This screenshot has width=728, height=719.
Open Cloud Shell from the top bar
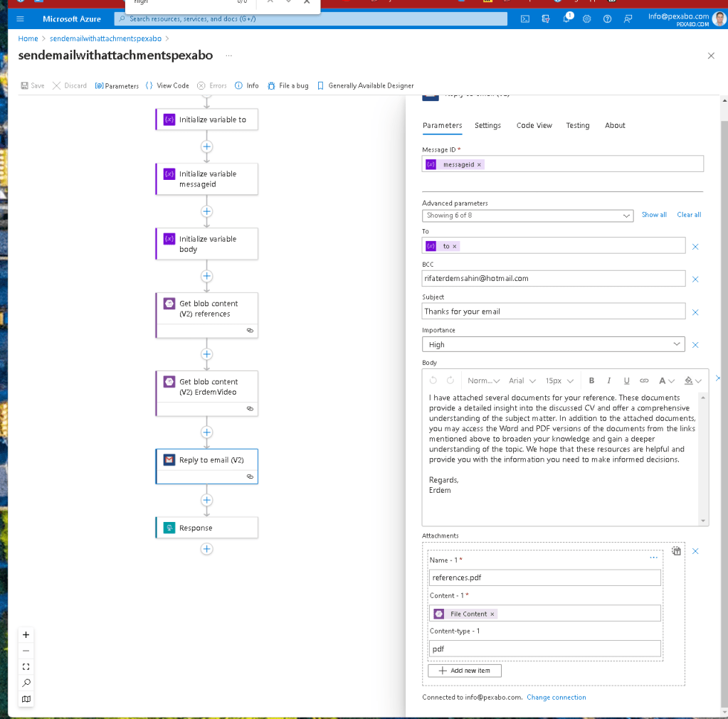(x=524, y=19)
